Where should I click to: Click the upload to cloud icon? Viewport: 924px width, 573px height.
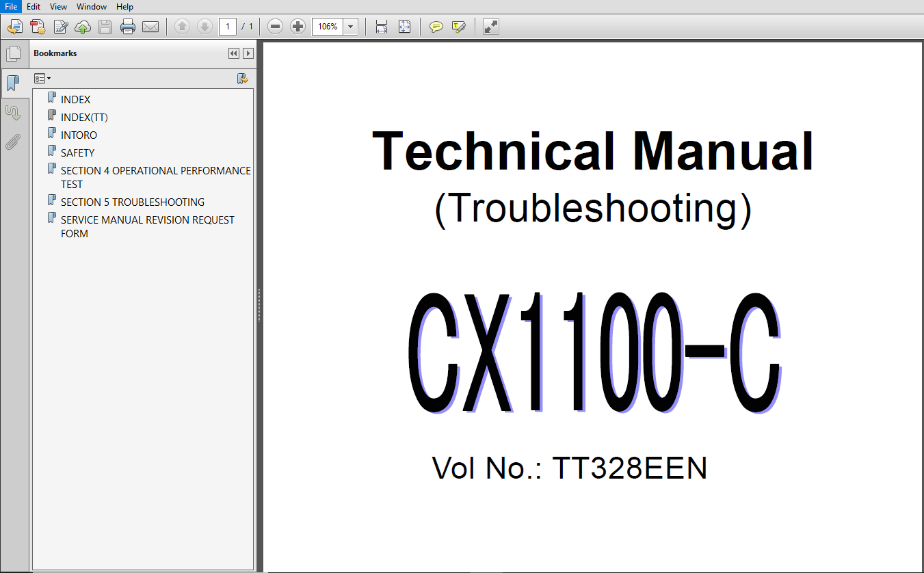(83, 27)
